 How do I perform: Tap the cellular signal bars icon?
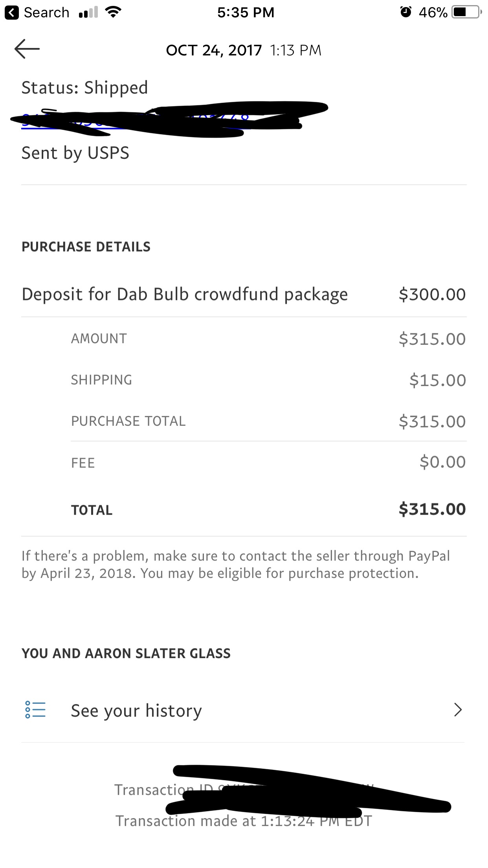pos(88,13)
